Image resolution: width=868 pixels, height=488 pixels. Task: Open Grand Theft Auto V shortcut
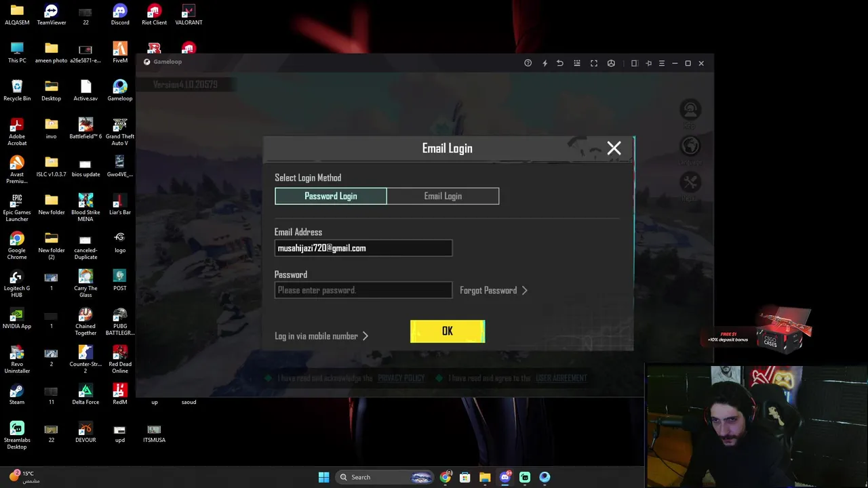tap(120, 131)
